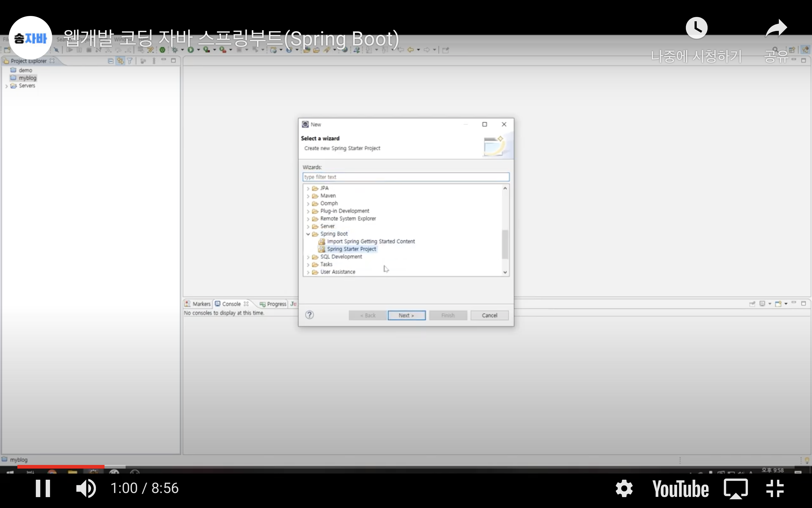Open Project Explorer filter funnel icon
The height and width of the screenshot is (508, 812).
[130, 61]
